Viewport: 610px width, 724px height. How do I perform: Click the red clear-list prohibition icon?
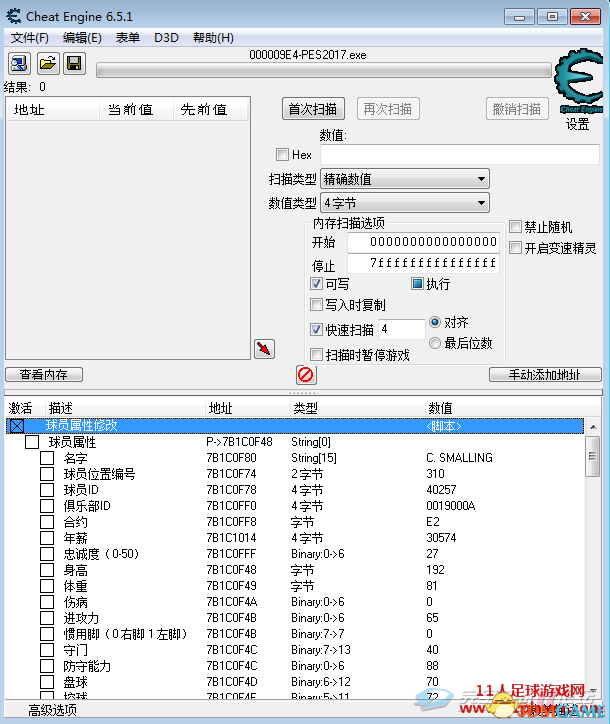[306, 374]
